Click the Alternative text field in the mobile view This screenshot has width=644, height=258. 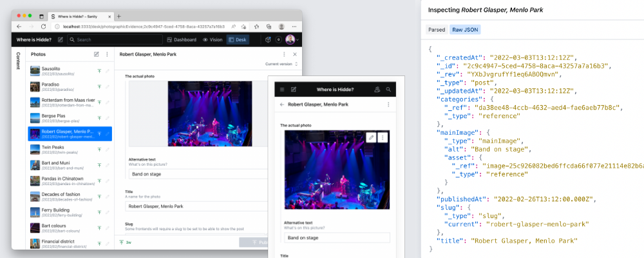(337, 238)
